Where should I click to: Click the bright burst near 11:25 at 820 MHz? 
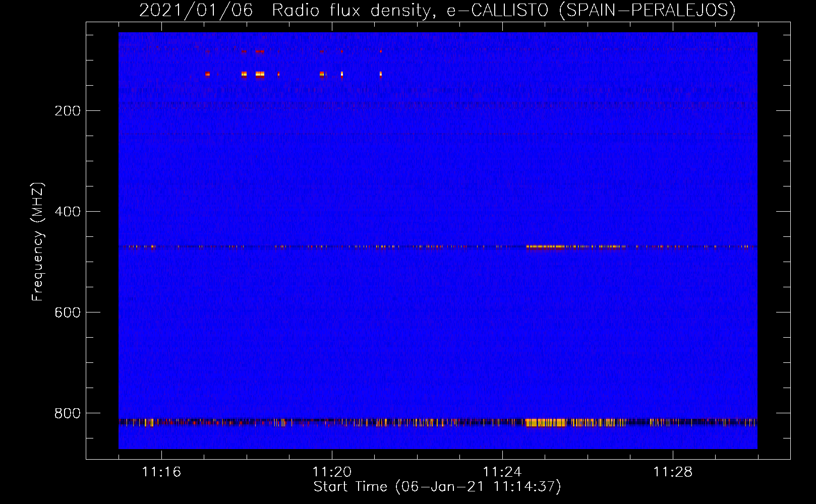pos(546,422)
